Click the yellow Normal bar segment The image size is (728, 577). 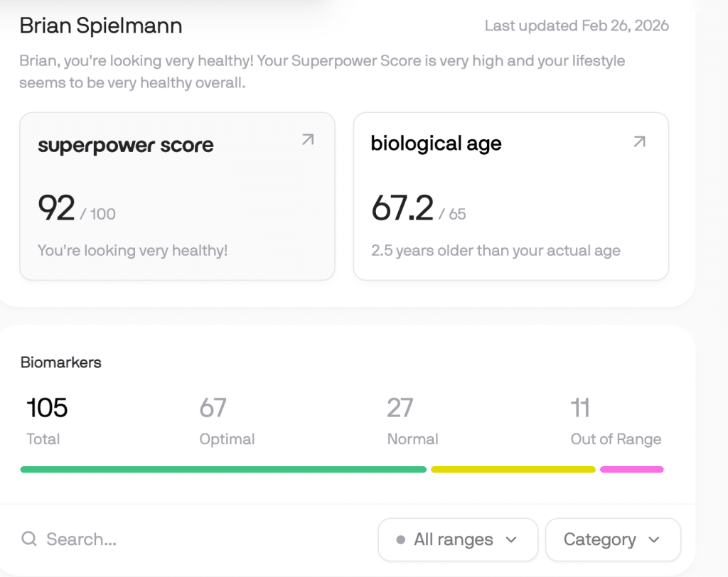point(513,469)
